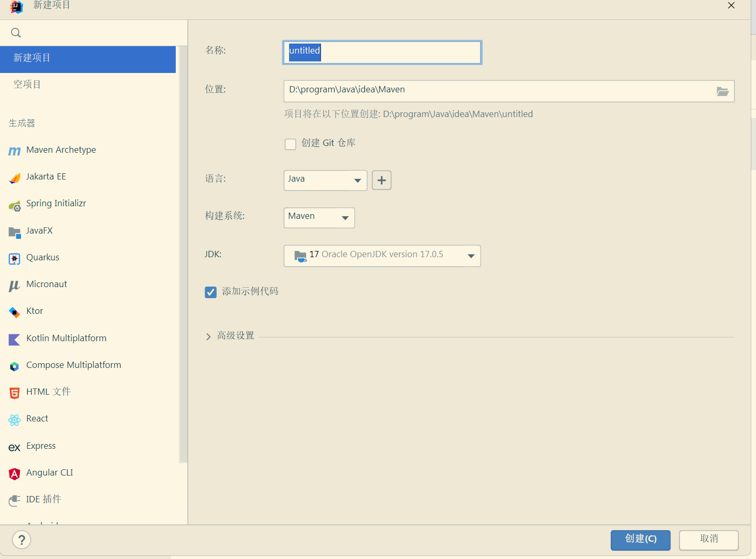Choose the JavaFX project generator
This screenshot has width=756, height=559.
tap(39, 230)
